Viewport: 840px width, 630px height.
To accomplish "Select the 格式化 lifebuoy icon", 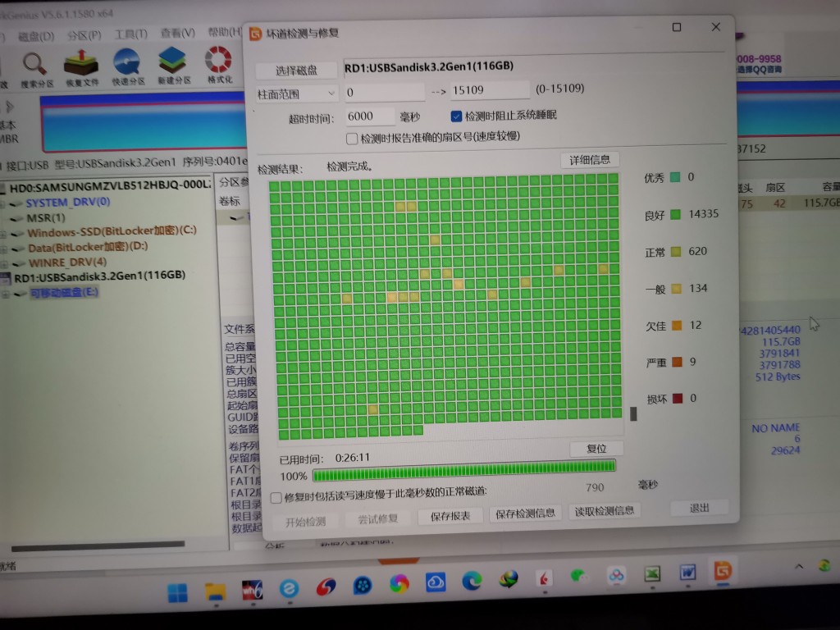I will coord(219,64).
